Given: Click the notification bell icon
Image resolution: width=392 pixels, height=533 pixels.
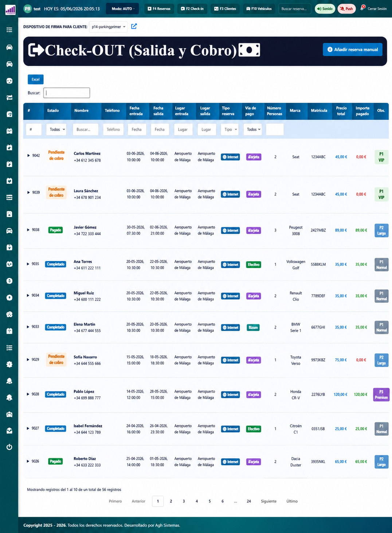Looking at the screenshot, I should [x=362, y=8].
